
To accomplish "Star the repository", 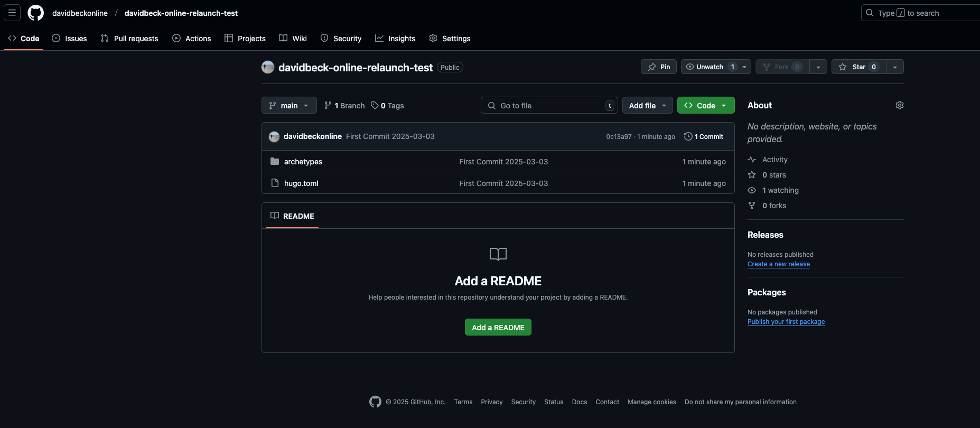I will pyautogui.click(x=858, y=67).
